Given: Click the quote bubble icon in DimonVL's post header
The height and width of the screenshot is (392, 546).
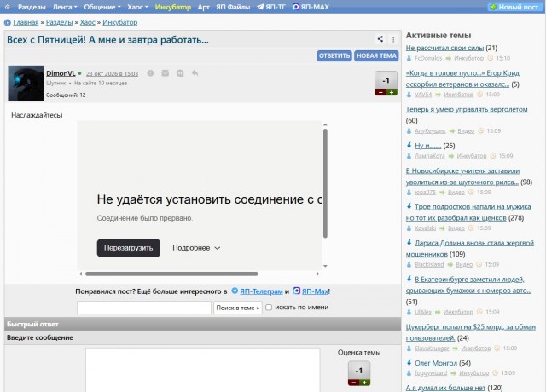Looking at the screenshot, I should 180,73.
